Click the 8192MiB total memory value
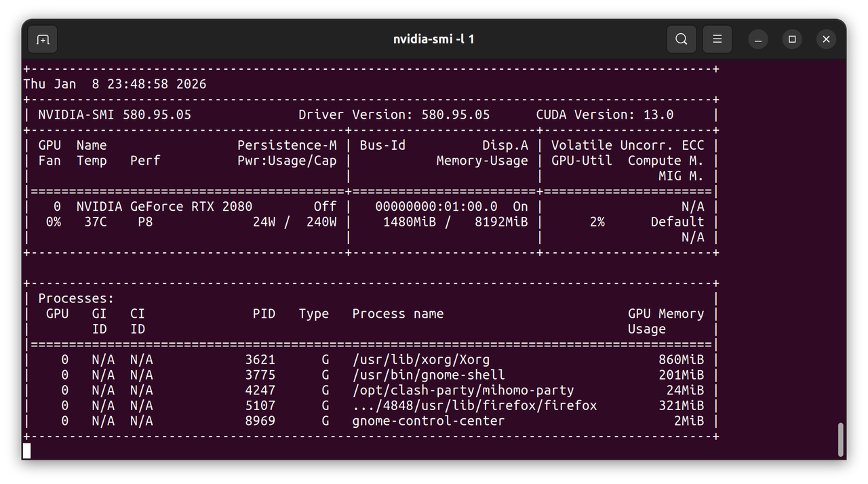The height and width of the screenshot is (484, 868). 501,222
